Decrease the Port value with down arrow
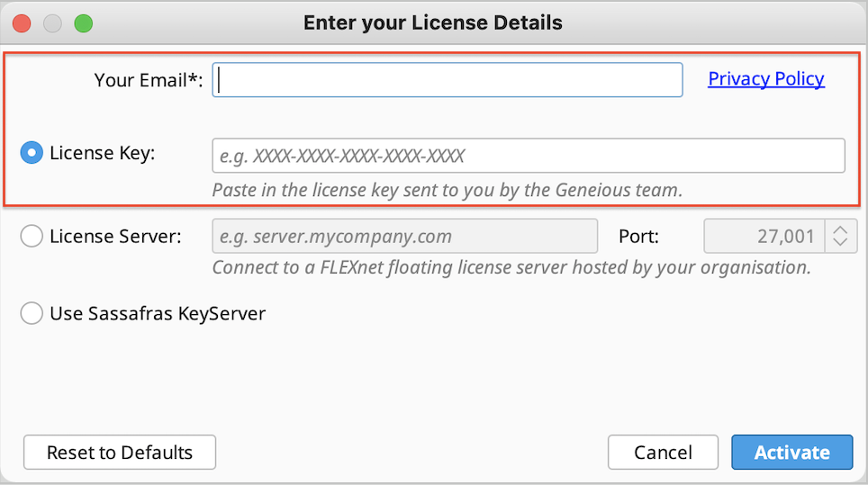The image size is (868, 485). click(840, 243)
